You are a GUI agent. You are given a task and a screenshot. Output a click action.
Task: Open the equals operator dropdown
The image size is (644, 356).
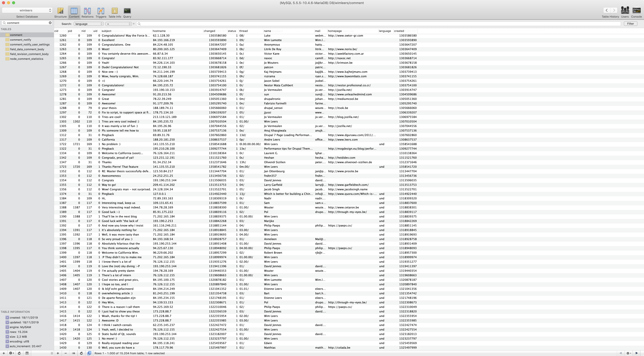(118, 24)
